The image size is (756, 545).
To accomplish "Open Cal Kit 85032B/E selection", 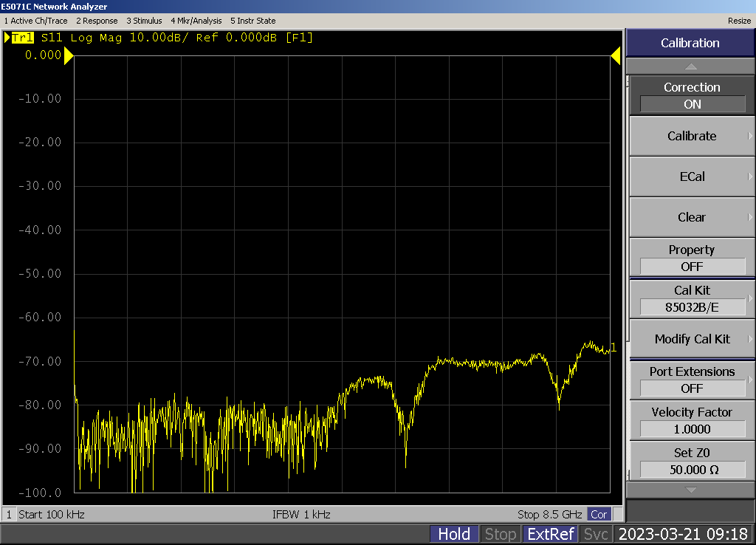I will (x=692, y=298).
